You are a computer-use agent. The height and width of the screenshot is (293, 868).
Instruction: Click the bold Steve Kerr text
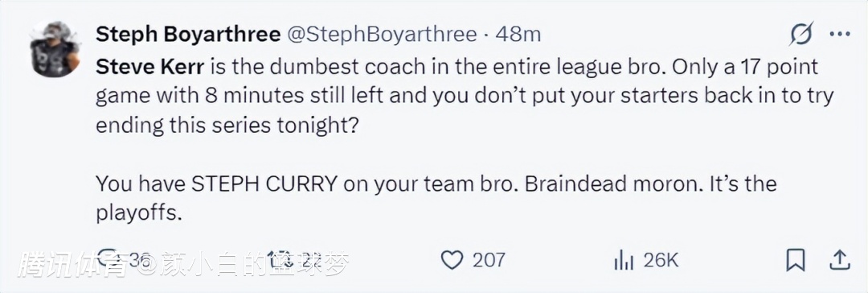[x=150, y=67]
